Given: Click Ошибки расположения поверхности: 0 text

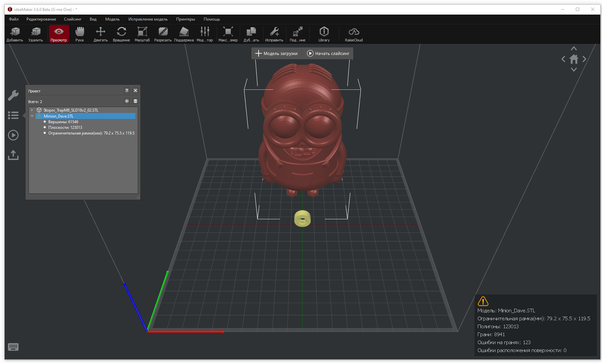Looking at the screenshot, I should (x=522, y=350).
